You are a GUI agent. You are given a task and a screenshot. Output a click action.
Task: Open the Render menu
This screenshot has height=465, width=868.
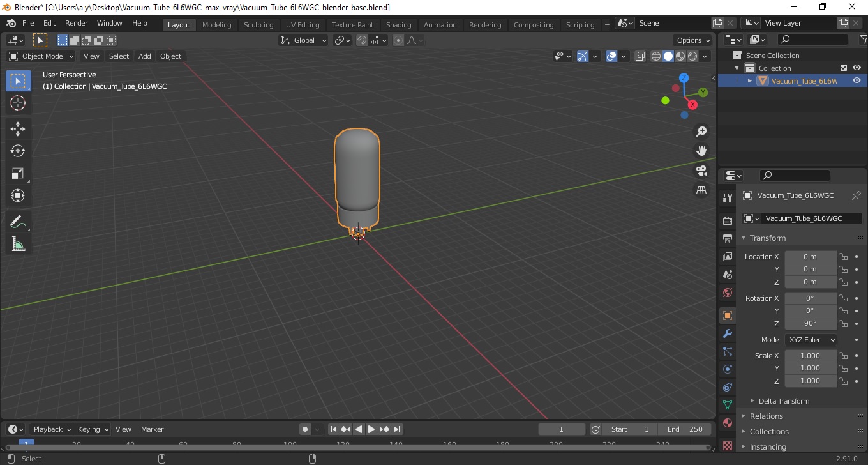tap(77, 23)
